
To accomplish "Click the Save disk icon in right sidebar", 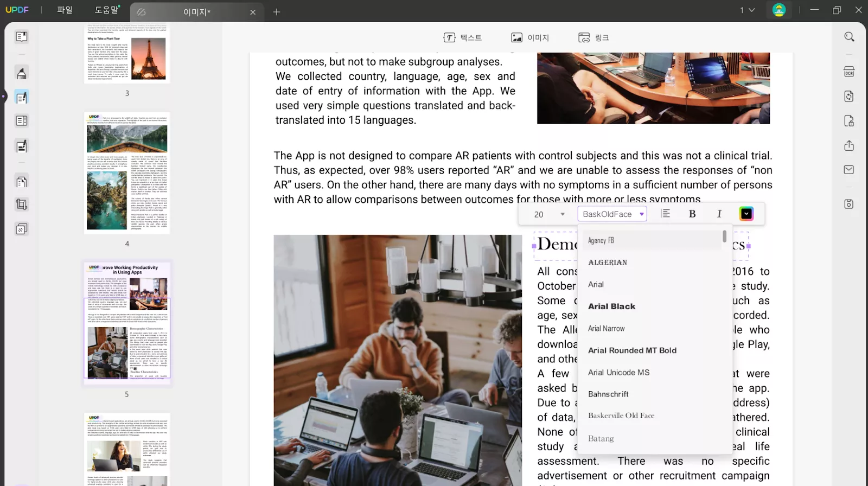I will coord(849,204).
